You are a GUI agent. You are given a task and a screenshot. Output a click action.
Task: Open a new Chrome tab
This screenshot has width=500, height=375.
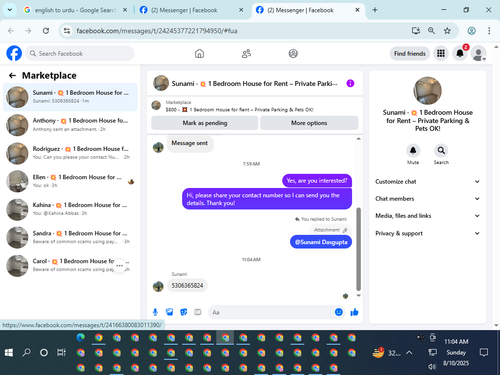pyautogui.click(x=375, y=10)
